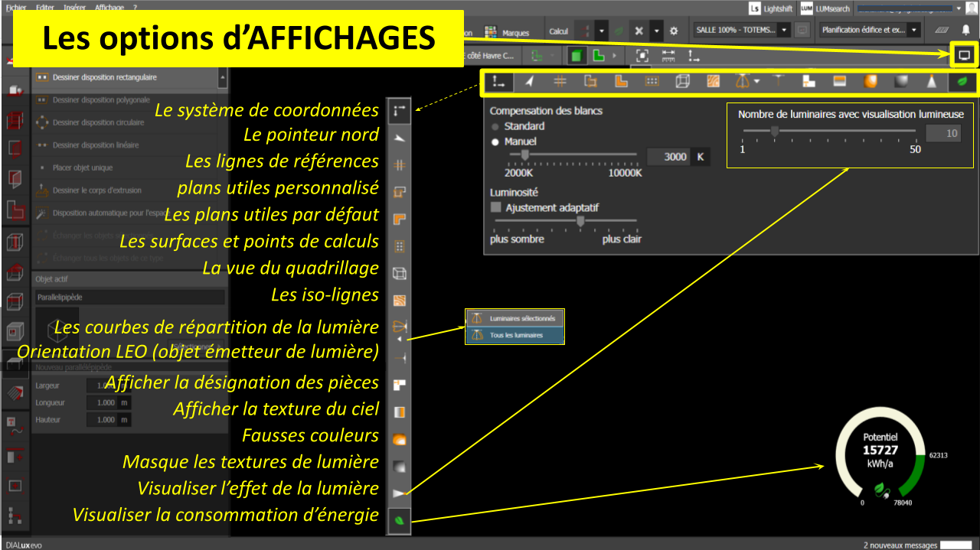Toggle LEO orientation icon in horizontal display bar

(778, 82)
